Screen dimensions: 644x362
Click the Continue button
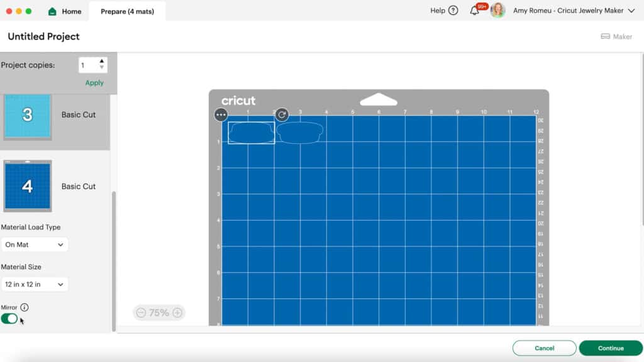[x=611, y=348]
